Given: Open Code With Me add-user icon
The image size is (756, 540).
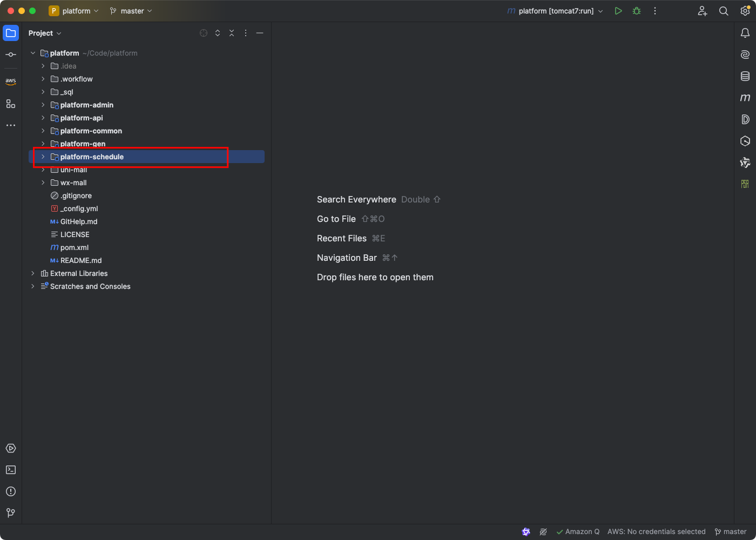Looking at the screenshot, I should 702,11.
